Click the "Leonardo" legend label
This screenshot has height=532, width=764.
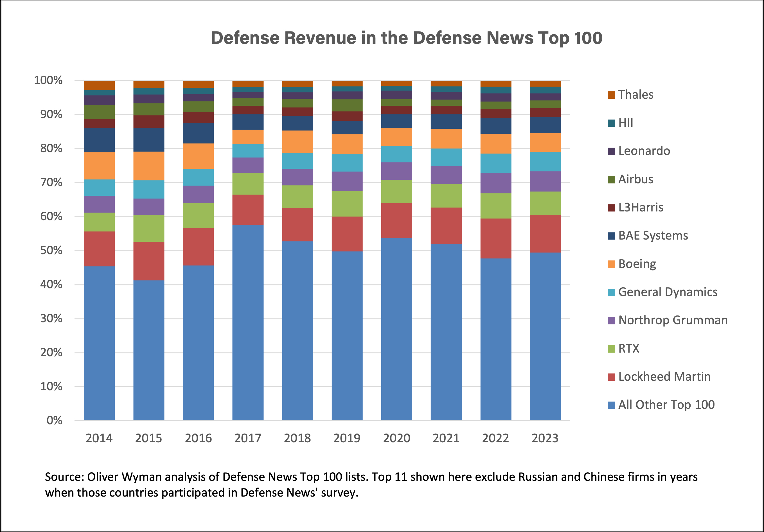(644, 151)
